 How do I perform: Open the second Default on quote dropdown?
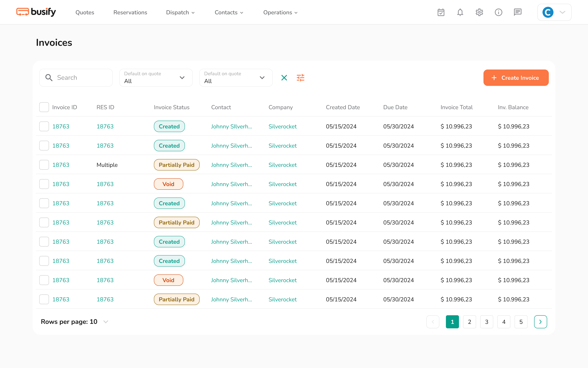[236, 78]
